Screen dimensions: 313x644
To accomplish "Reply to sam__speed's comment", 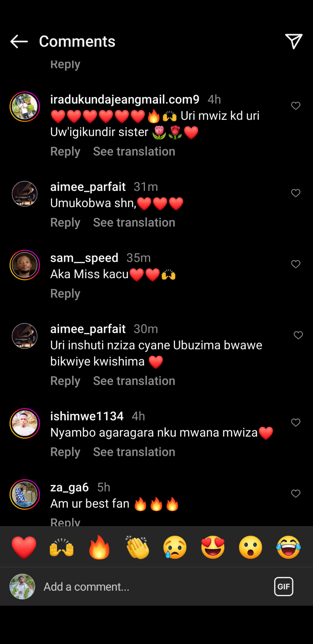I will 65,293.
